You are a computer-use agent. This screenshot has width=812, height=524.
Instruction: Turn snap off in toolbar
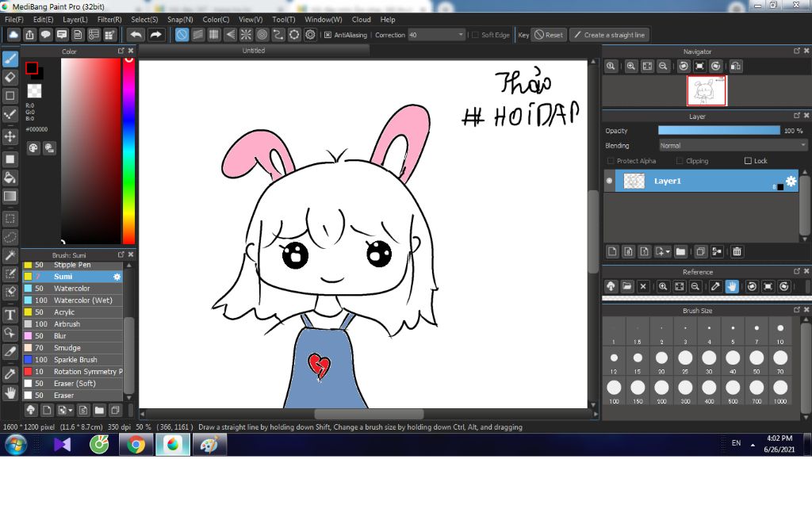point(182,35)
